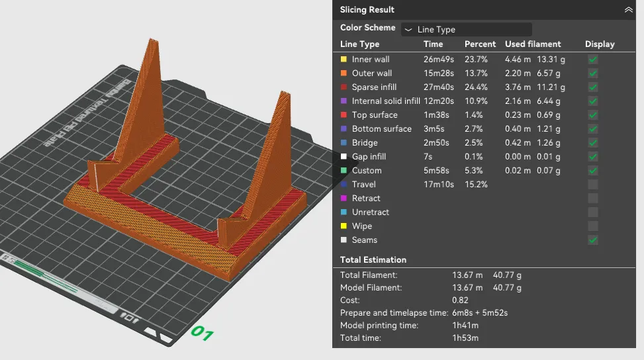Viewport: 644px width, 360px height.
Task: Click the dropdown chevron beside Line Type
Action: [408, 30]
